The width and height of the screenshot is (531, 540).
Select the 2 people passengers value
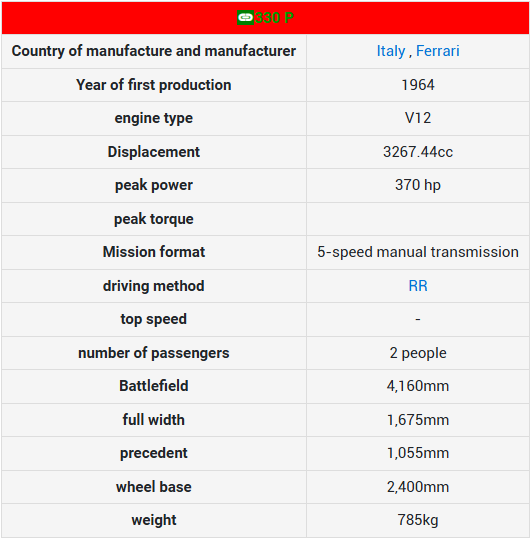418,353
